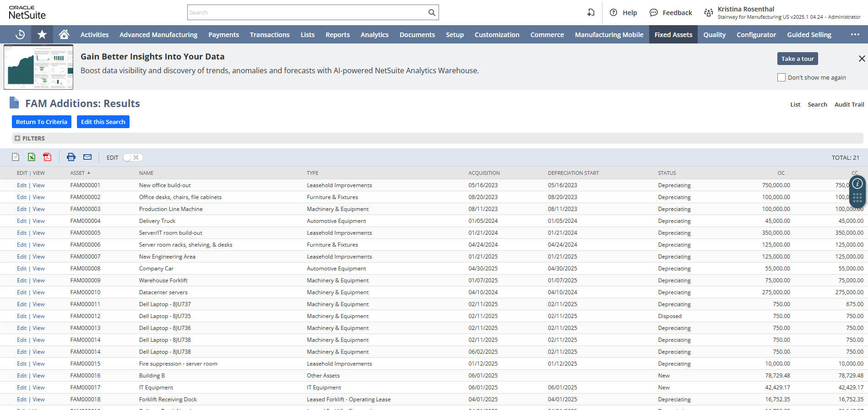The height and width of the screenshot is (410, 868).
Task: Open the Transactions menu
Action: (270, 34)
